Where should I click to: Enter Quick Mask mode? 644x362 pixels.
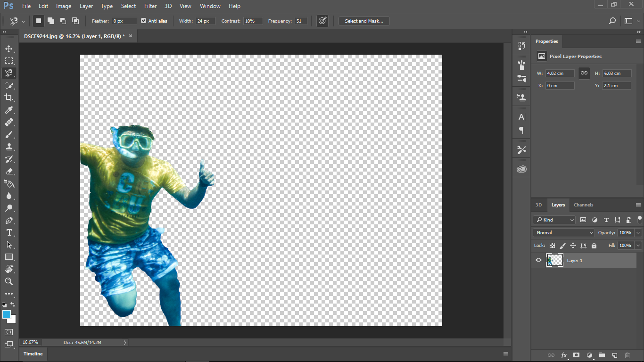[9, 332]
